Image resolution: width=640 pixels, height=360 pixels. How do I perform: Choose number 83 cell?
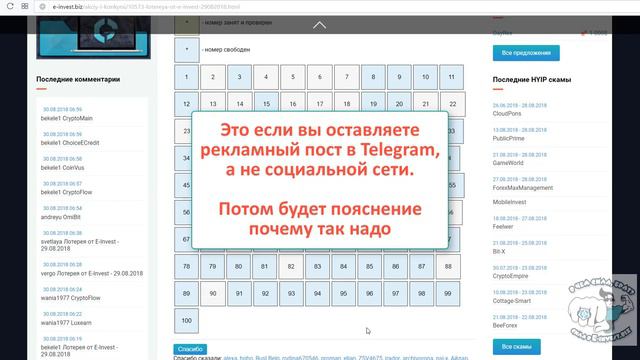317,267
